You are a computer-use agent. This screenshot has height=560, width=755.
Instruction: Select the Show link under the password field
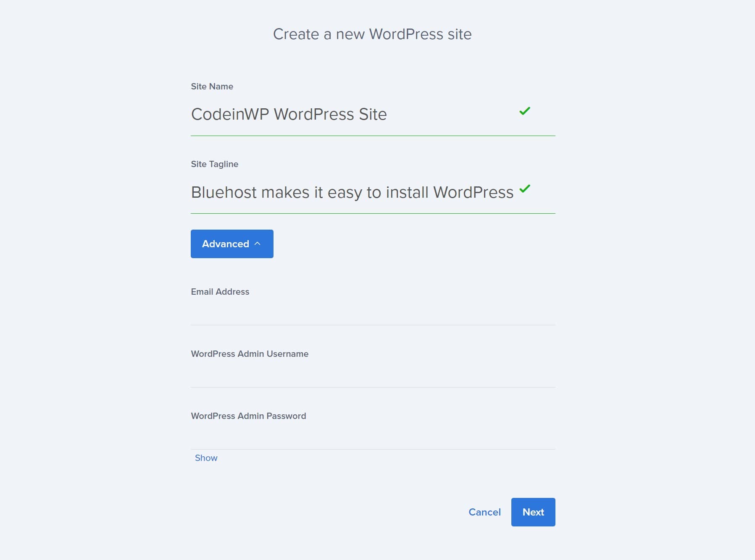tap(206, 458)
